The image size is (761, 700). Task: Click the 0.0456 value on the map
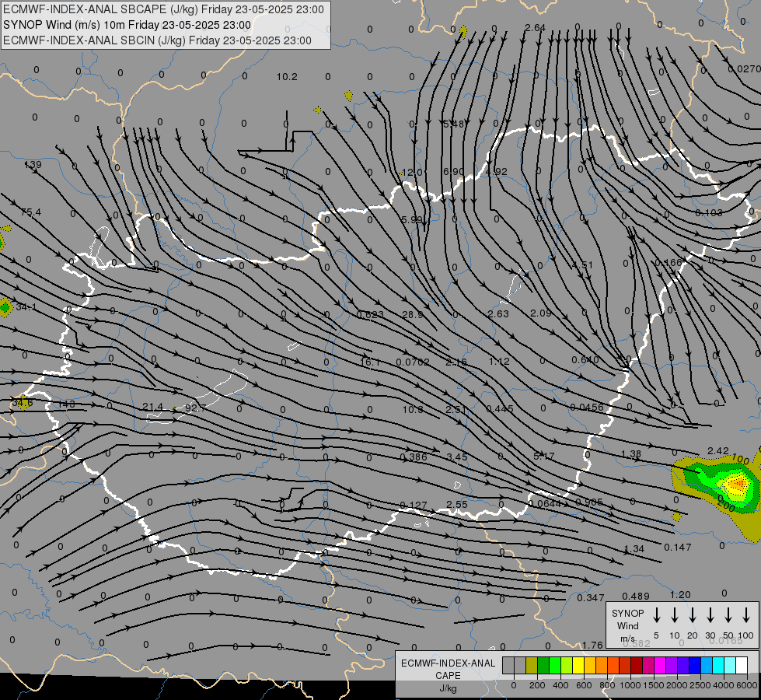tap(587, 407)
